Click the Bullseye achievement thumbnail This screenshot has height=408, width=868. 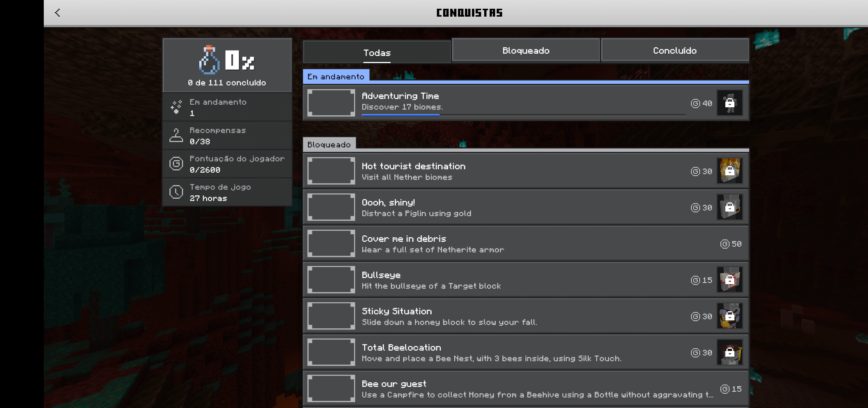[x=331, y=280]
